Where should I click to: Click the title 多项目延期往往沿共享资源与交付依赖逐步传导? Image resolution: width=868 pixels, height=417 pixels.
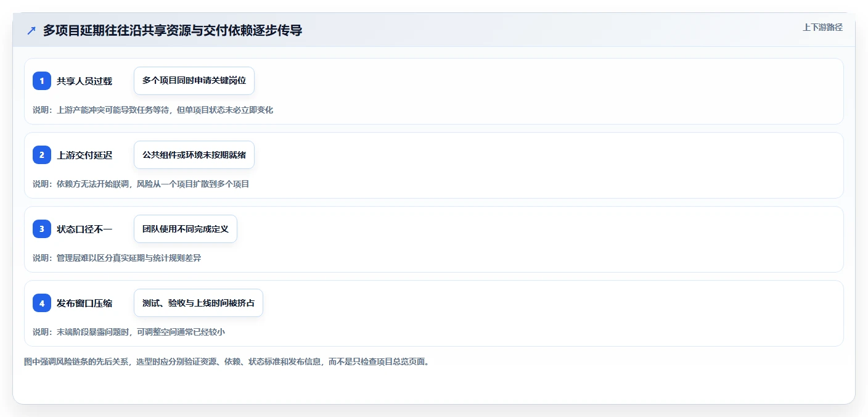point(173,31)
